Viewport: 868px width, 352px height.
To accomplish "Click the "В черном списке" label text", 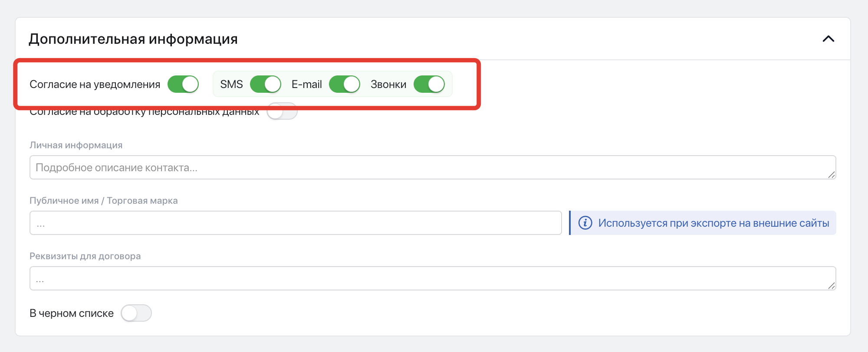I will pos(72,313).
